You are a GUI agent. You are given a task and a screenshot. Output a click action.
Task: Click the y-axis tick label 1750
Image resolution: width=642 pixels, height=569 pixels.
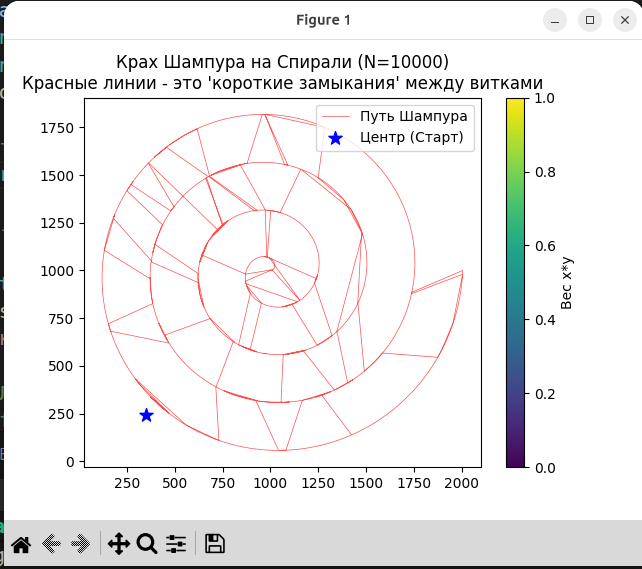coord(57,128)
